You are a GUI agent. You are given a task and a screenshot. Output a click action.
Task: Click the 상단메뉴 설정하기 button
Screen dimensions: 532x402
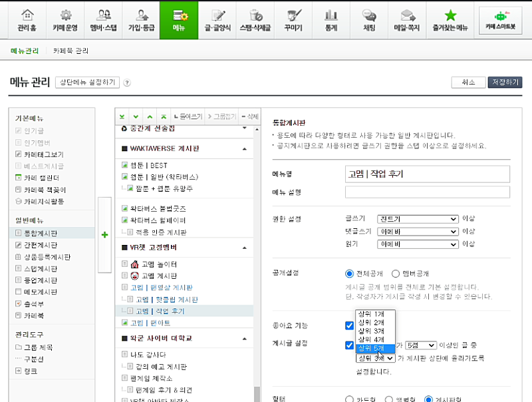87,83
